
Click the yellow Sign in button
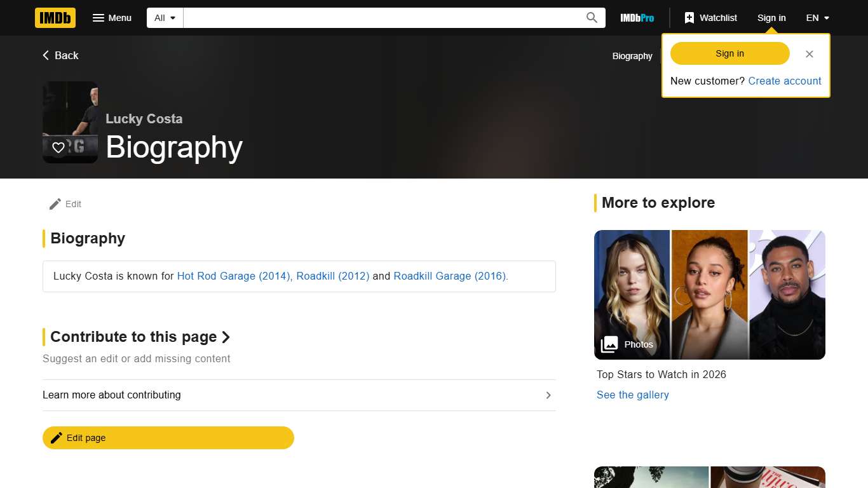729,53
